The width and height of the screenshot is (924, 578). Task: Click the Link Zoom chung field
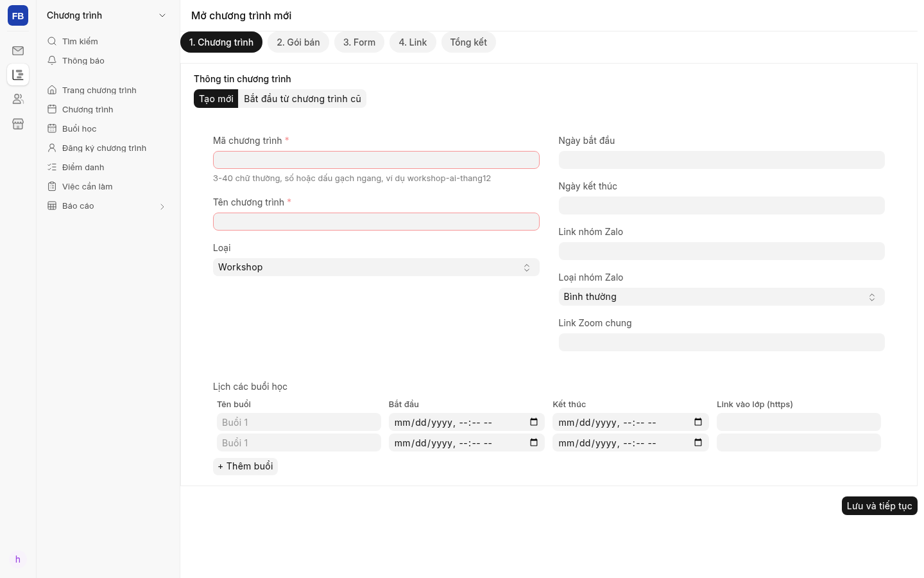point(721,342)
